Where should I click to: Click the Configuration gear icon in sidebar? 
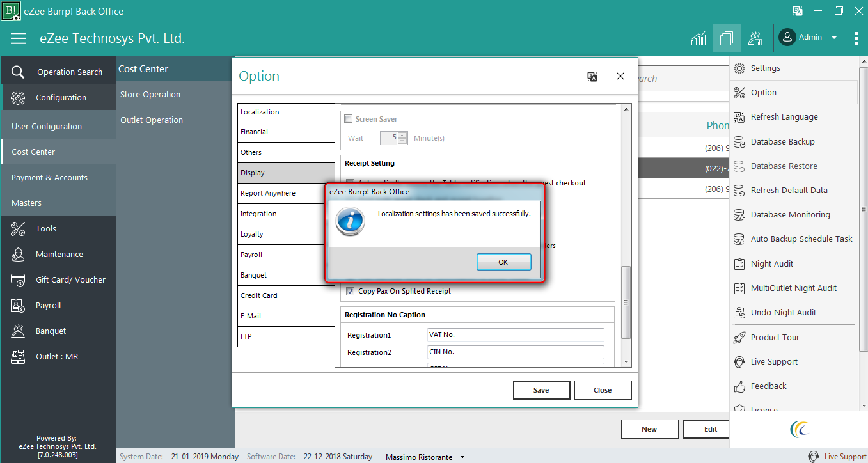(x=18, y=97)
